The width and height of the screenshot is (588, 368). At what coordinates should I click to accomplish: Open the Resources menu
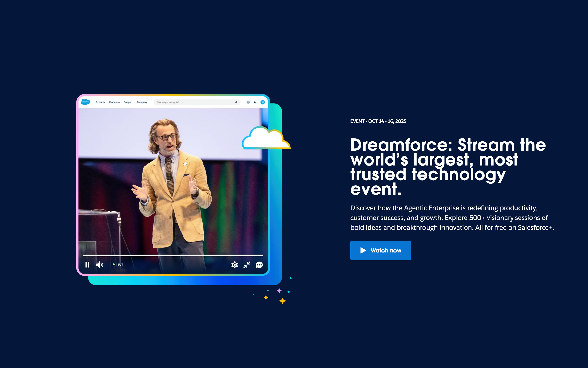[115, 102]
